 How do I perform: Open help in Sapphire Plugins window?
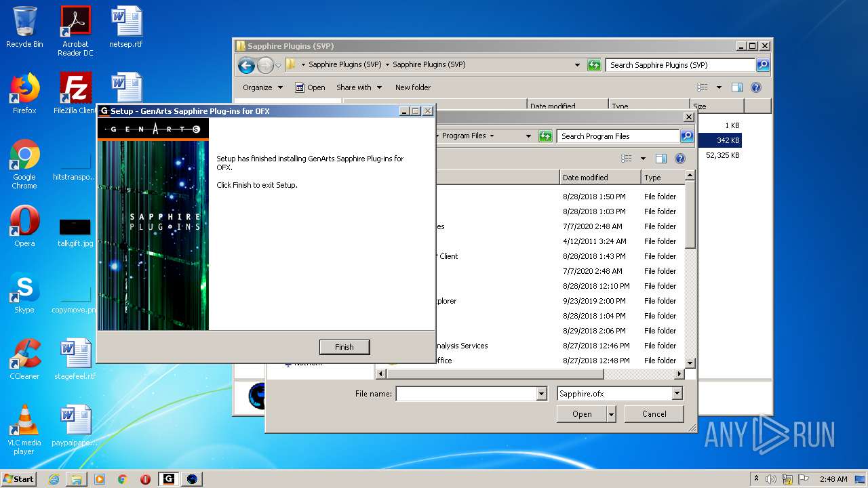coord(756,87)
